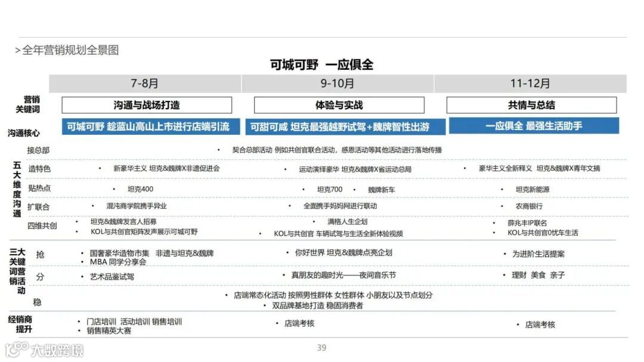This screenshot has width=644, height=362.
Task: Select the '坦克400' entry
Action: (x=141, y=189)
